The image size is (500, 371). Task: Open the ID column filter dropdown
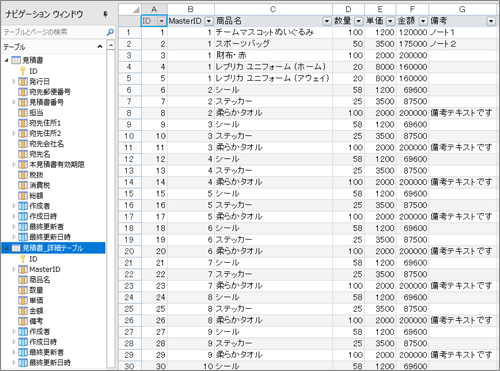coord(162,21)
